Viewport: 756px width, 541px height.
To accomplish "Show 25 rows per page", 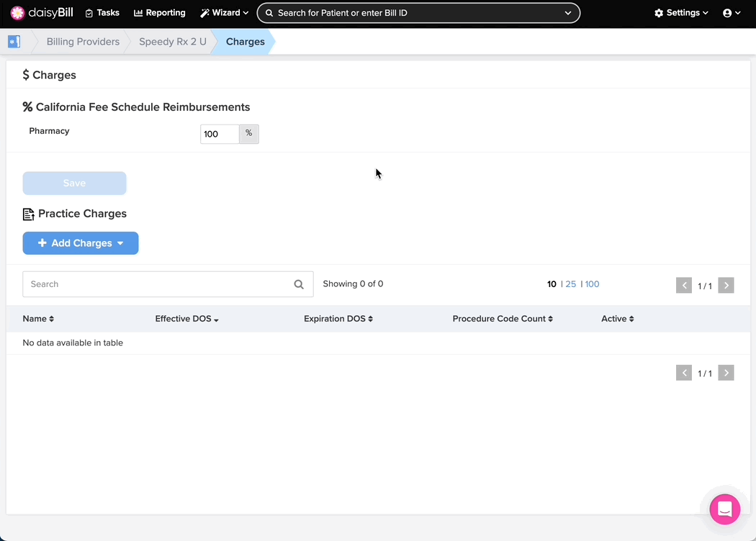I will pyautogui.click(x=571, y=284).
